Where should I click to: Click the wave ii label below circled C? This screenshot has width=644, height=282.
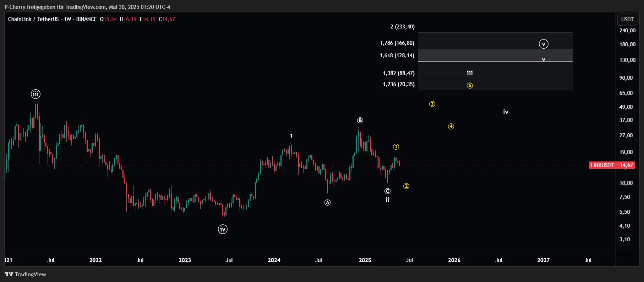tap(387, 200)
